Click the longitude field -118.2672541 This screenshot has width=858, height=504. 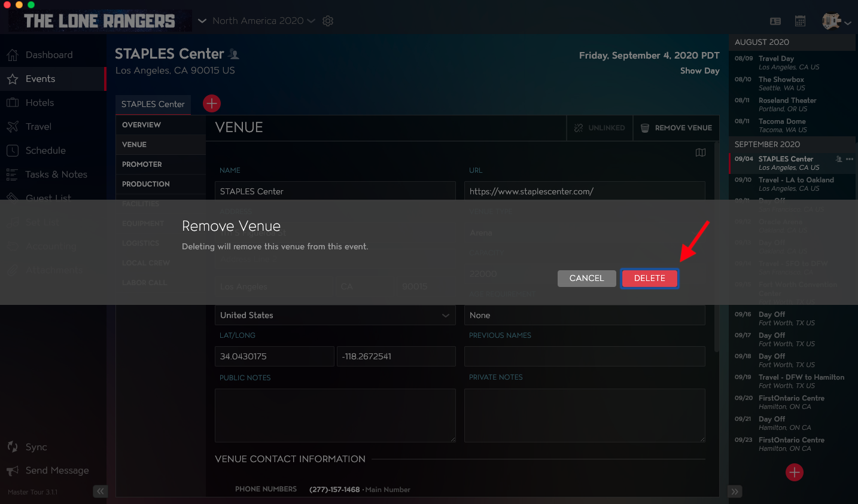tap(396, 356)
